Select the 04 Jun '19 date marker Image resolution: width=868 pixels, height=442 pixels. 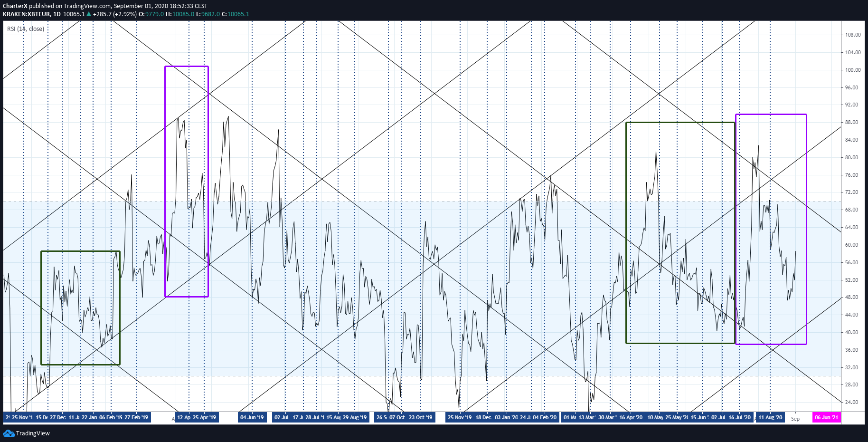pyautogui.click(x=252, y=417)
